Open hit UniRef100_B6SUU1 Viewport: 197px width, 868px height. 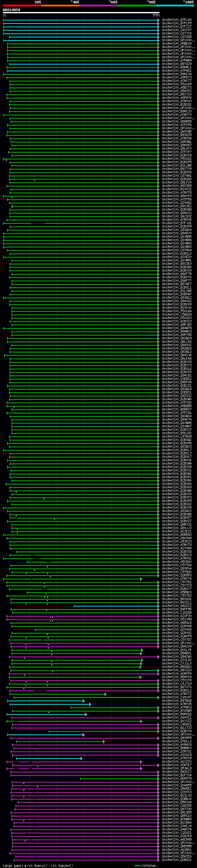(x=177, y=599)
